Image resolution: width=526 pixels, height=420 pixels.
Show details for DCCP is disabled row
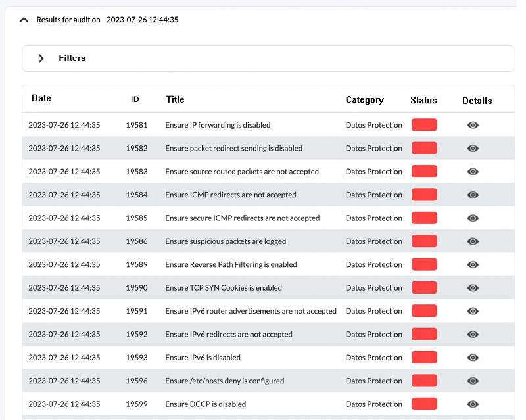473,404
